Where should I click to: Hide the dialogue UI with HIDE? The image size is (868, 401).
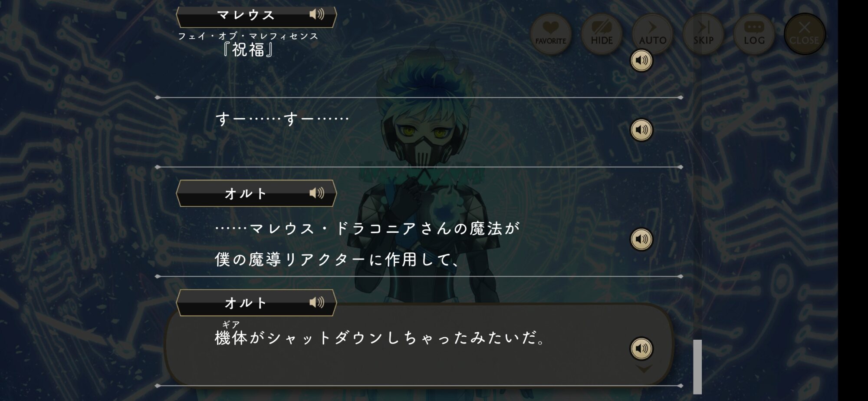coord(602,34)
